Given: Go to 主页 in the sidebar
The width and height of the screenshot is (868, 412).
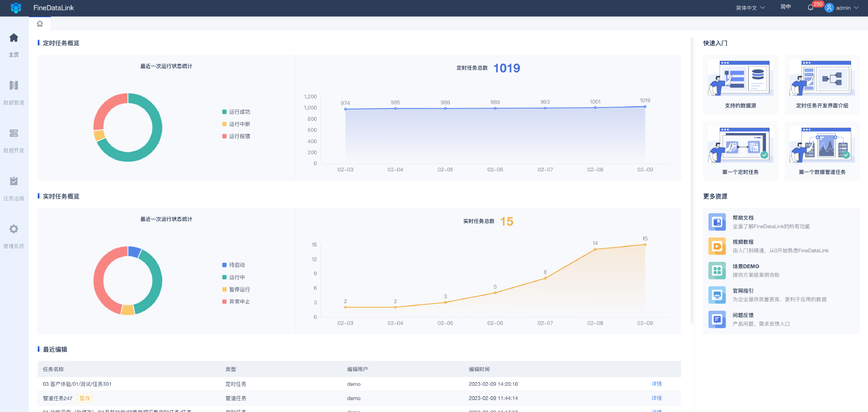Looking at the screenshot, I should [14, 45].
